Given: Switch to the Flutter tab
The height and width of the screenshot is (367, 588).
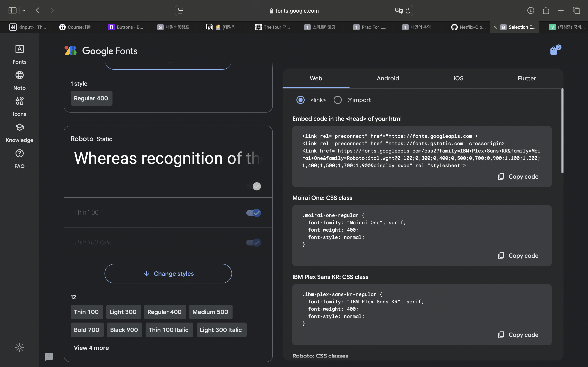Looking at the screenshot, I should (527, 78).
